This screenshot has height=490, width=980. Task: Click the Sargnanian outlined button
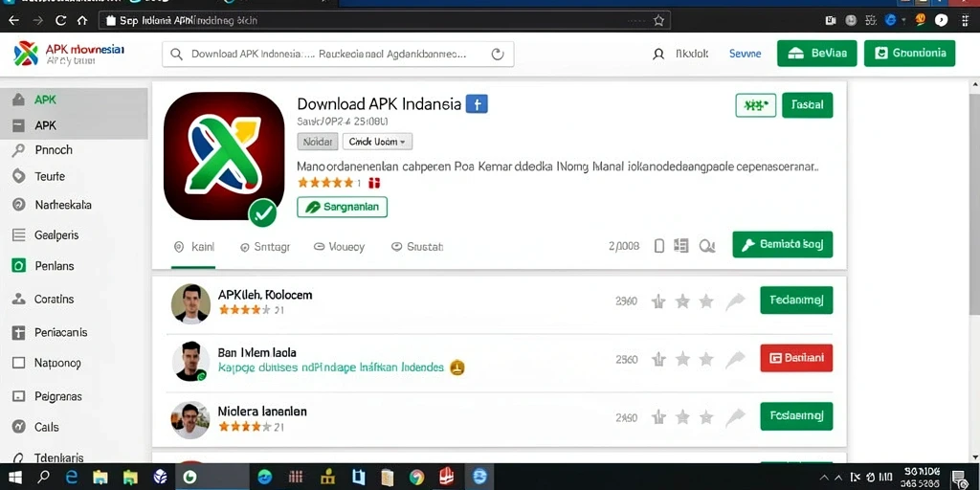coord(342,207)
